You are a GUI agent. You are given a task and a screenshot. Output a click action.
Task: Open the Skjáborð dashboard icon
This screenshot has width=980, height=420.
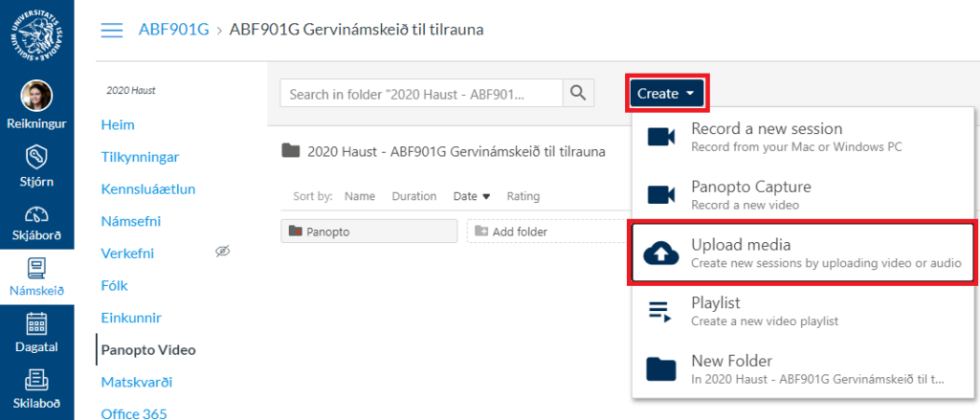pos(37,215)
